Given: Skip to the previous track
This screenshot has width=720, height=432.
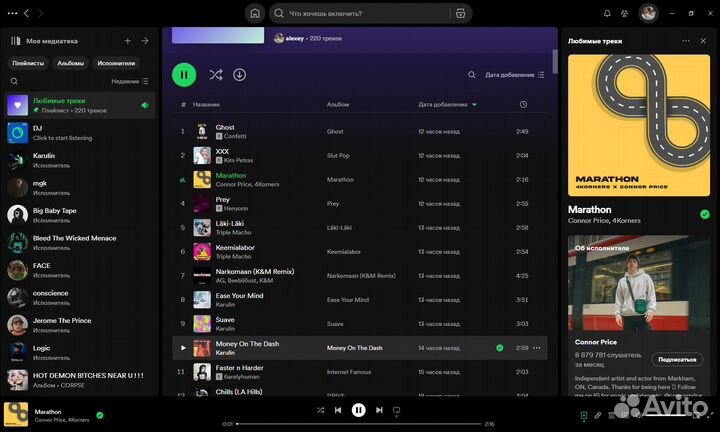Looking at the screenshot, I should click(338, 410).
